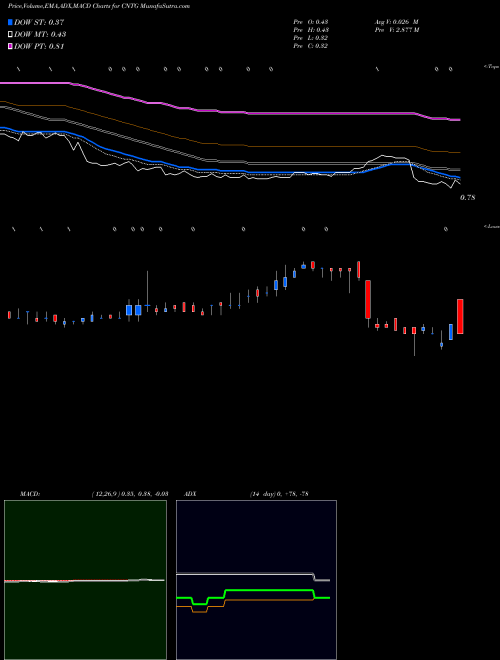Click the 'Pre V: 2.877 M' volume text

pos(397,30)
